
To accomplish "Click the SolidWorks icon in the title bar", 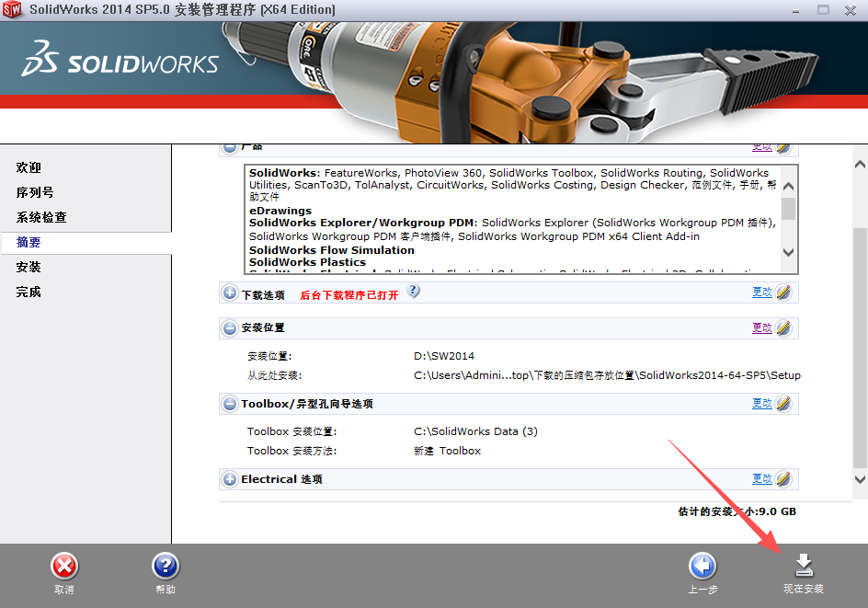I will (12, 9).
